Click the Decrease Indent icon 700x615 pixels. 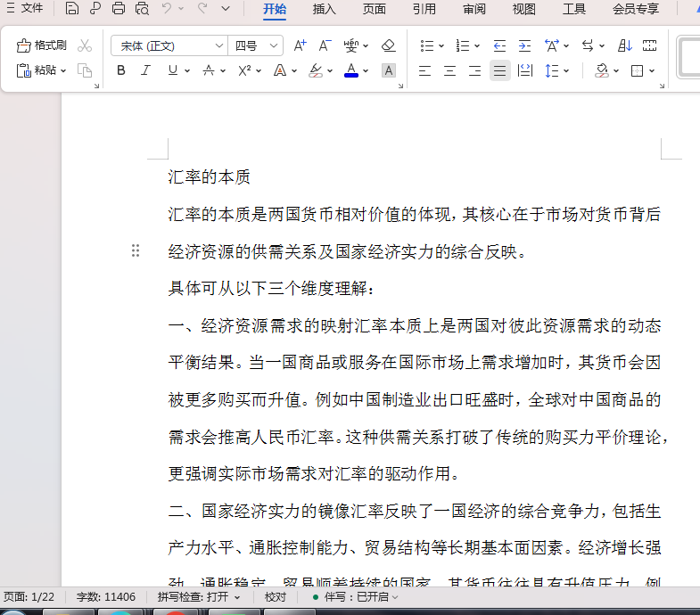coord(499,45)
